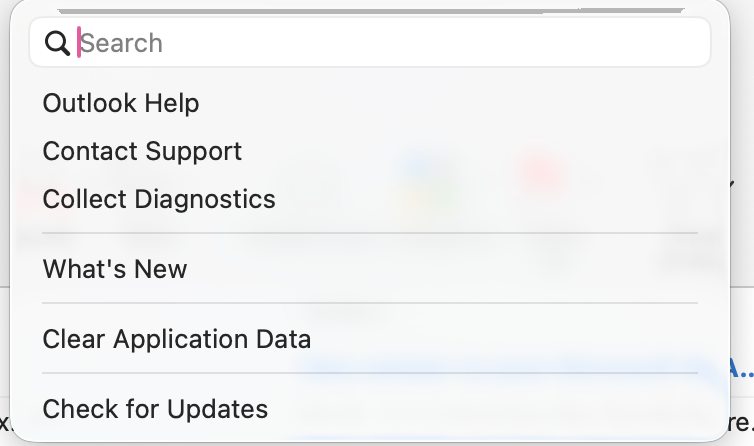Click the last menu entry, Check for Updates

tap(155, 409)
